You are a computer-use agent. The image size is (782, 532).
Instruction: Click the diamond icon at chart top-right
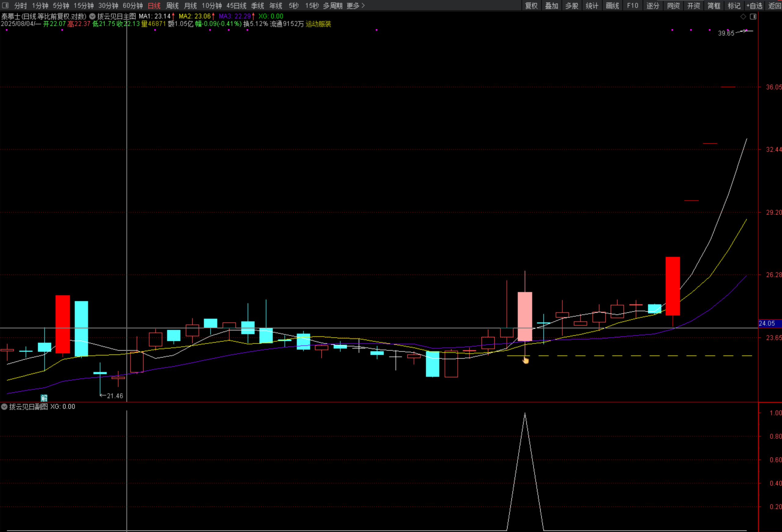[x=743, y=16]
